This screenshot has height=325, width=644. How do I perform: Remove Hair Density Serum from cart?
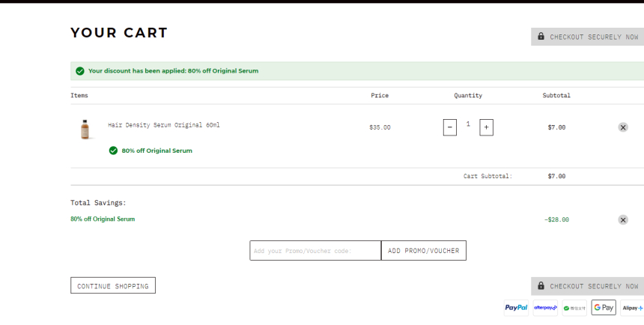[x=623, y=127]
